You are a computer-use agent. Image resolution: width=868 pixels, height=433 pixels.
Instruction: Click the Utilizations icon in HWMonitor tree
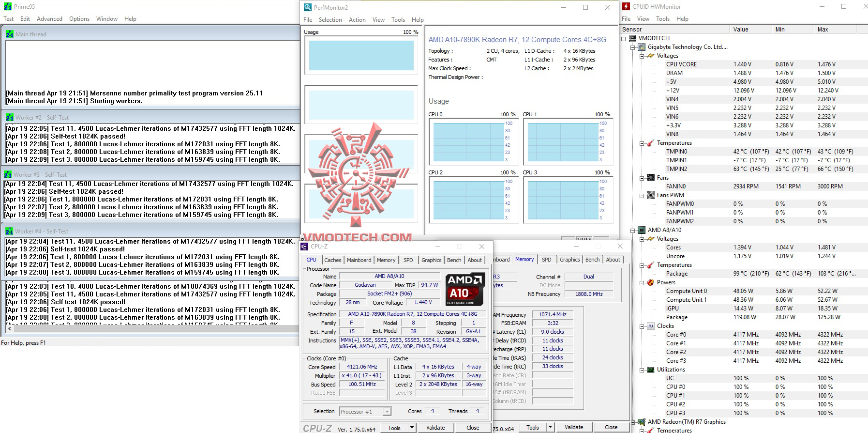coord(651,370)
